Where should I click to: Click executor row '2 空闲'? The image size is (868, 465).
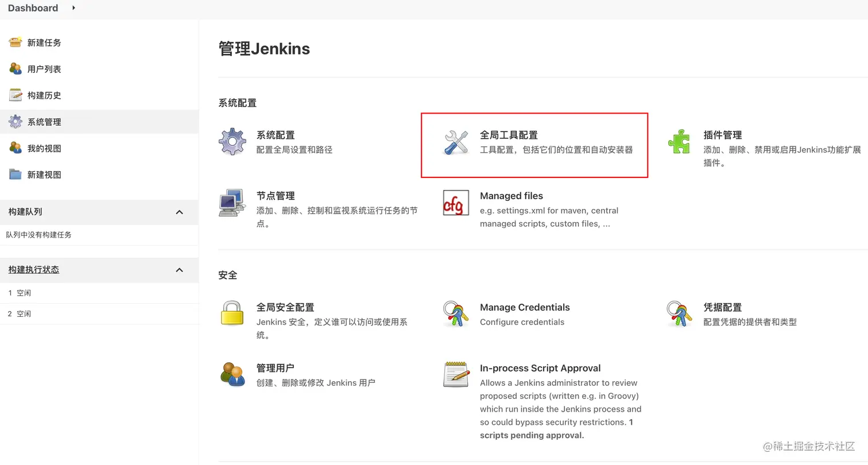pyautogui.click(x=99, y=313)
